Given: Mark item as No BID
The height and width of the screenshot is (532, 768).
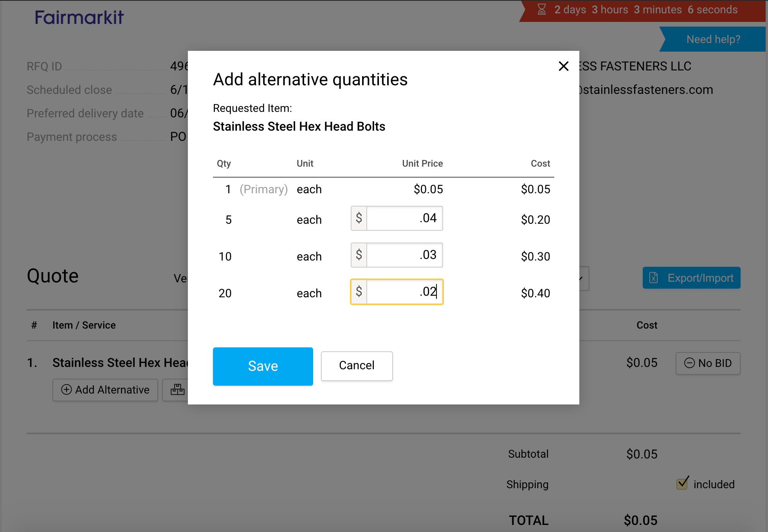Looking at the screenshot, I should (708, 363).
